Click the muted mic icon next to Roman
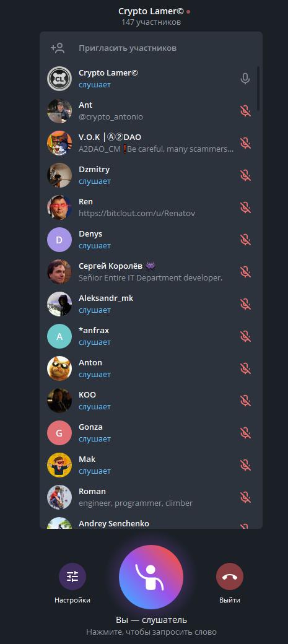 [245, 497]
